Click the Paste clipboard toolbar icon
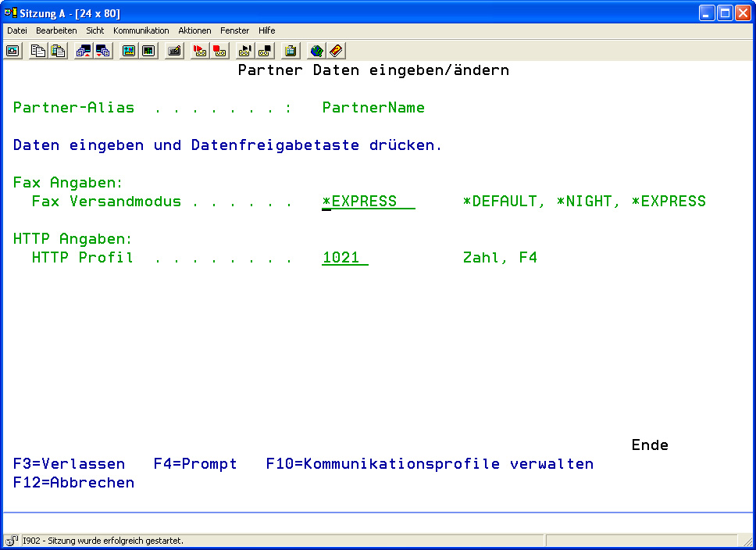This screenshot has height=550, width=756. coord(58,51)
